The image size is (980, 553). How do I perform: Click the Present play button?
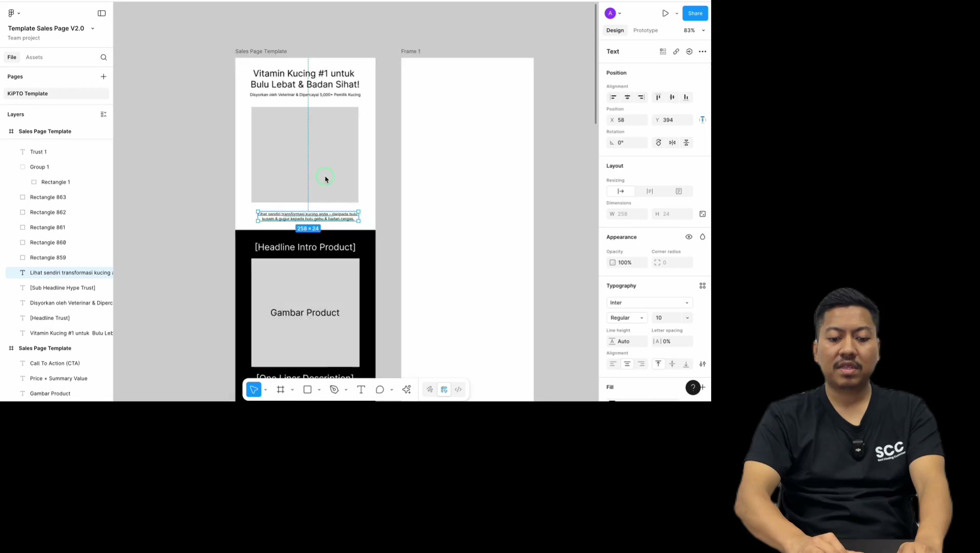point(665,13)
